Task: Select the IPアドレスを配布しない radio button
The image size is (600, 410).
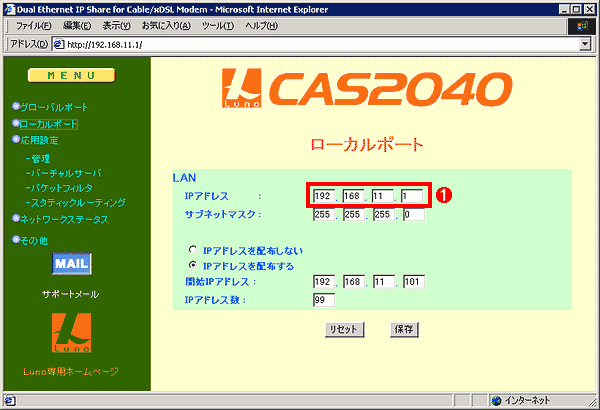Action: tap(193, 250)
